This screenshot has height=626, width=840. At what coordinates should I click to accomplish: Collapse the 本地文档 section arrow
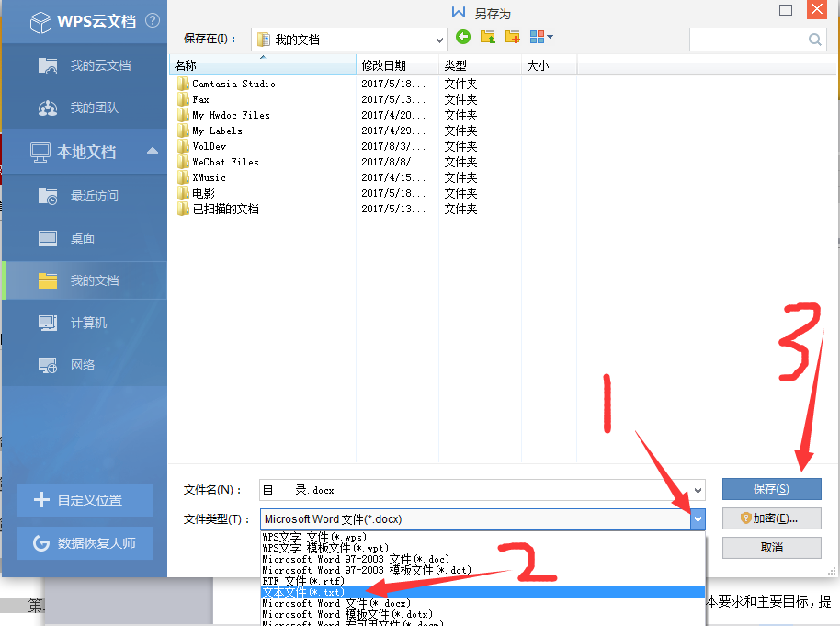tap(153, 151)
